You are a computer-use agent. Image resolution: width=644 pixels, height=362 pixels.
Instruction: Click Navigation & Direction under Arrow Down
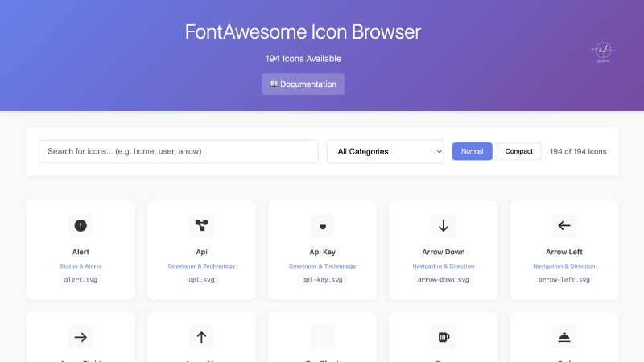pos(444,266)
